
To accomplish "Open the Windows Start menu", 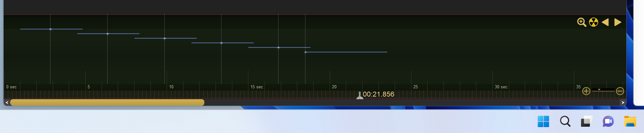I will (x=543, y=122).
